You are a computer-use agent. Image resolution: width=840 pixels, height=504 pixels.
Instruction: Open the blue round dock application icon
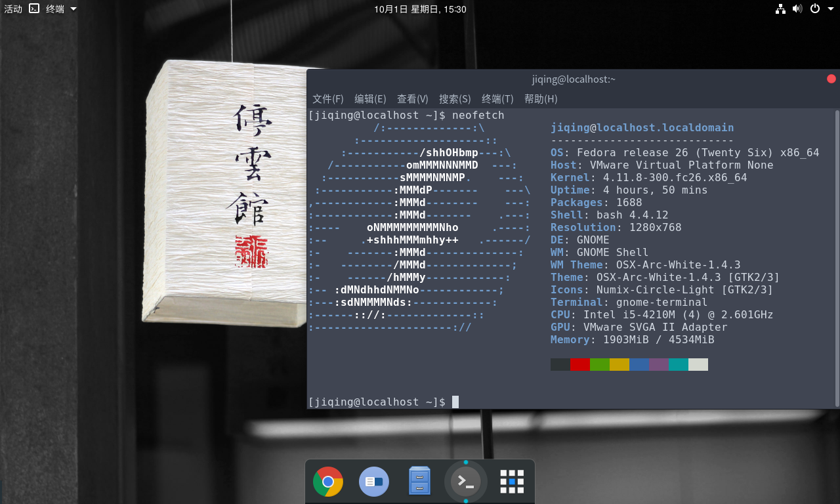[374, 482]
